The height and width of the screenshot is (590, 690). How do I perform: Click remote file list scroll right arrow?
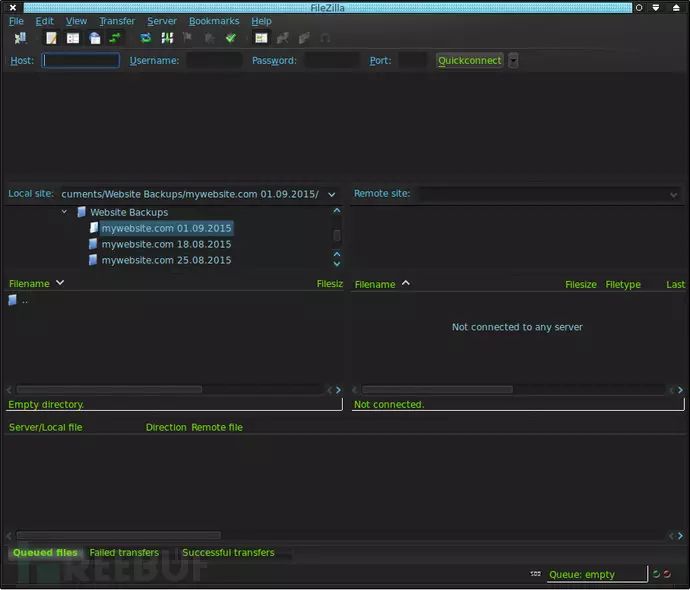(x=680, y=390)
